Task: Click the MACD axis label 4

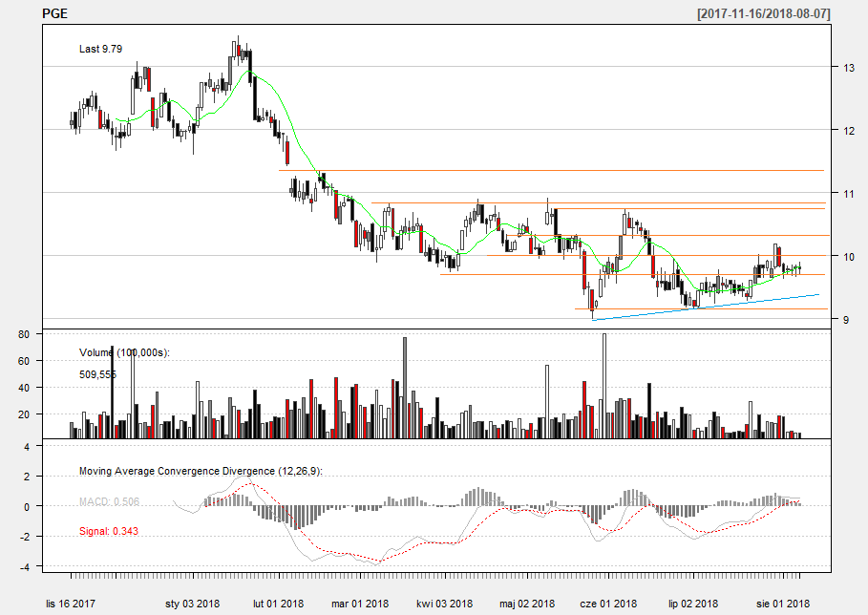Action: tap(27, 446)
